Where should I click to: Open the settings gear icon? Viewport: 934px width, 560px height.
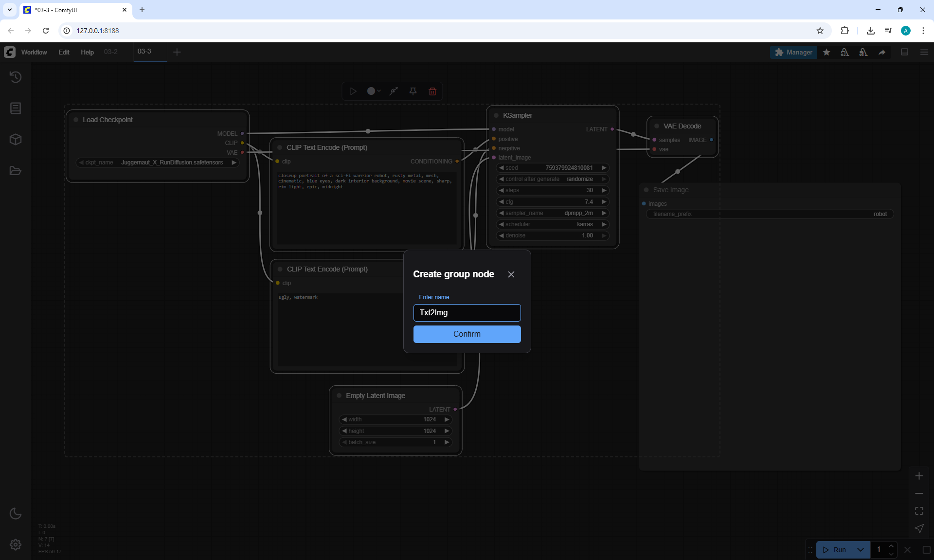[16, 544]
